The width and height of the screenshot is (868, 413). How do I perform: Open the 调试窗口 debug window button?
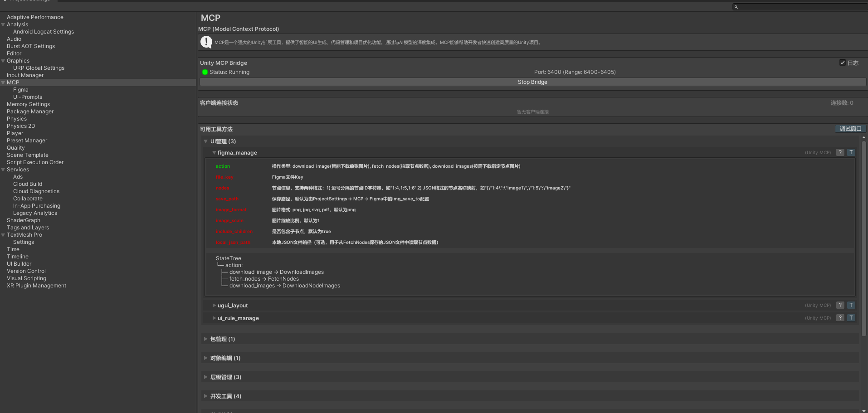[x=850, y=129]
